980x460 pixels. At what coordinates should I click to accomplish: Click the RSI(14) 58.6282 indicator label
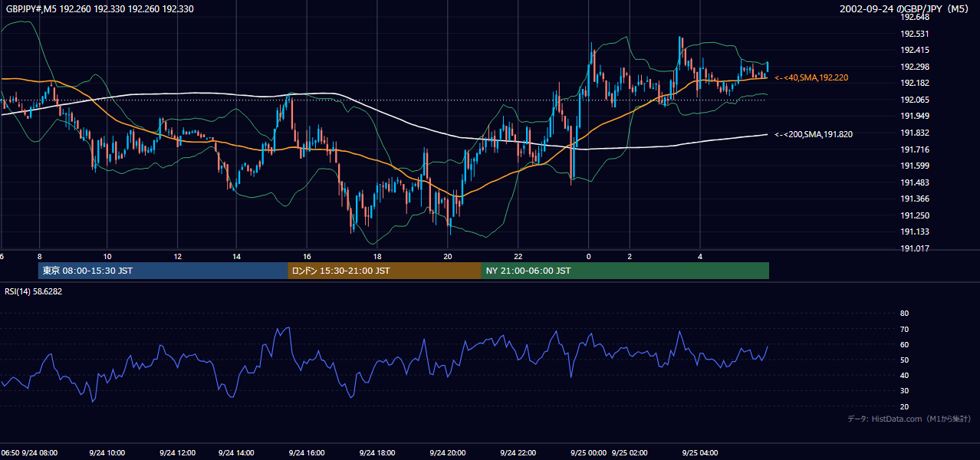tap(33, 291)
